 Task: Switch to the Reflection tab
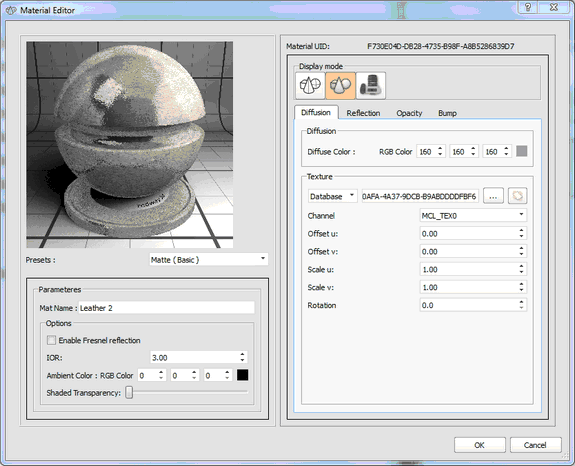pyautogui.click(x=363, y=113)
